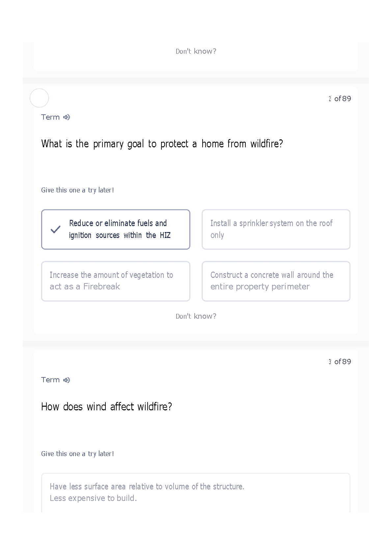
Task: Click 'Don't know?' under question 2
Action: tap(196, 316)
